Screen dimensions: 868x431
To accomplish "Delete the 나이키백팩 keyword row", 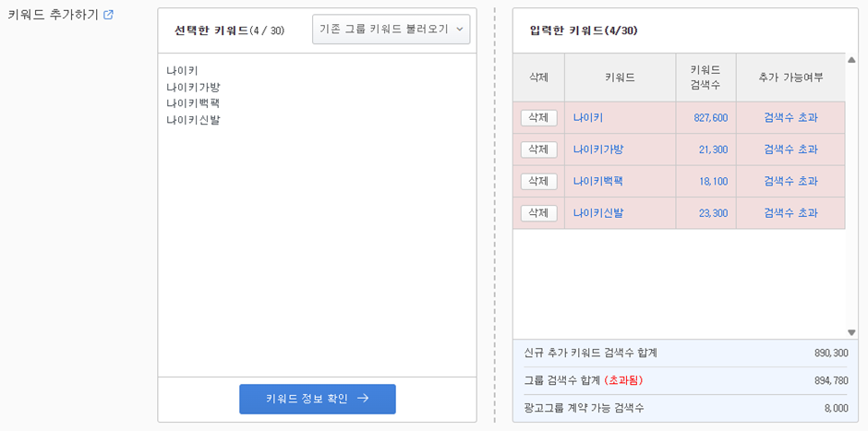I will pyautogui.click(x=538, y=181).
